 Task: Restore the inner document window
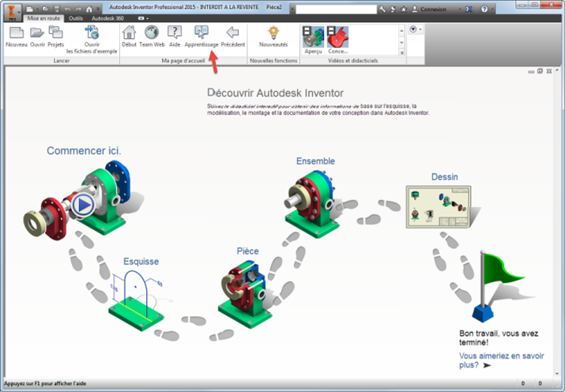click(x=540, y=71)
